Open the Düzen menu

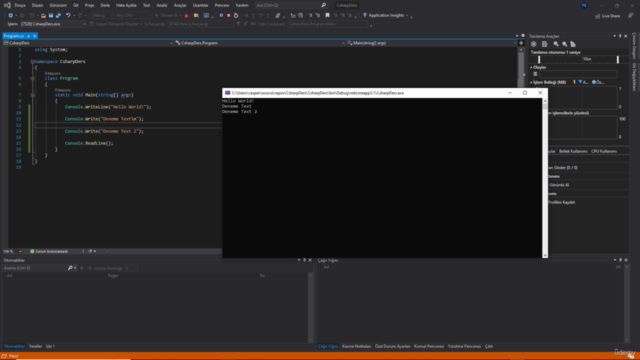(37, 5)
